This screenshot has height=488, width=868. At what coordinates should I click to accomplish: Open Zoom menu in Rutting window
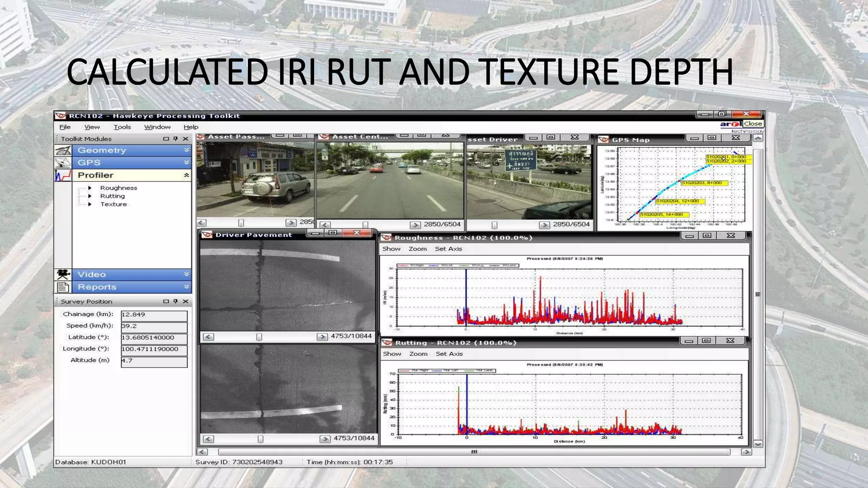(x=418, y=354)
